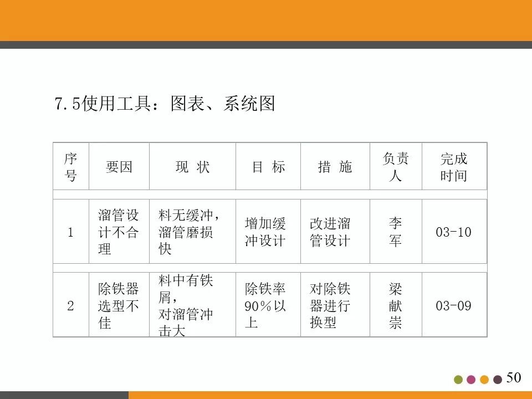The height and width of the screenshot is (399, 532).
Task: Click the orange dot in the dot row
Action: tap(484, 380)
